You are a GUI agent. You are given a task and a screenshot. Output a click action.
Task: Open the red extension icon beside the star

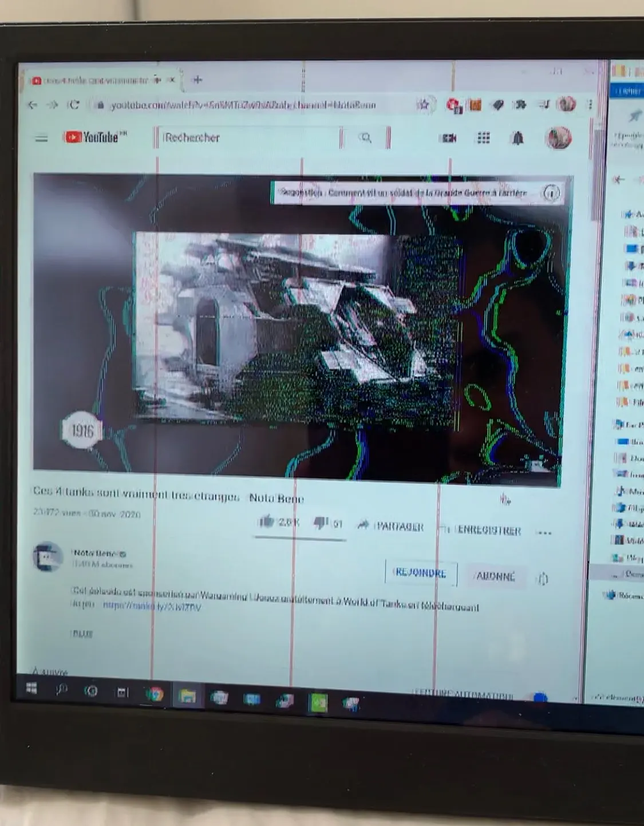point(453,105)
